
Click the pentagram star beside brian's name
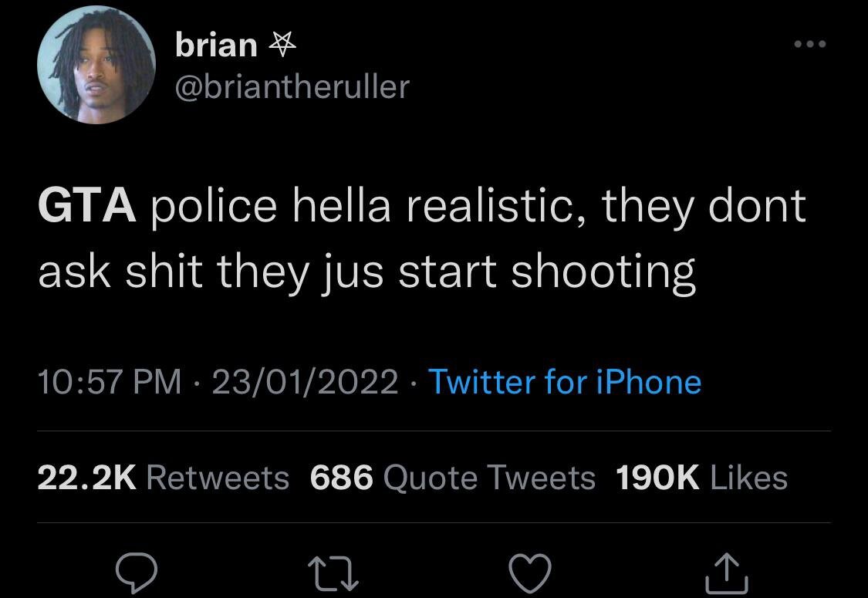[x=282, y=47]
